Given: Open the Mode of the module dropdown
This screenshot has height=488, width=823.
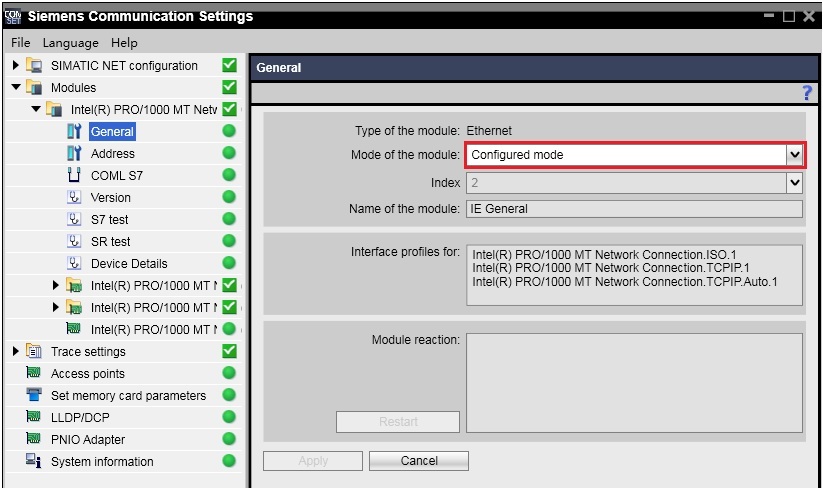Looking at the screenshot, I should [x=635, y=155].
